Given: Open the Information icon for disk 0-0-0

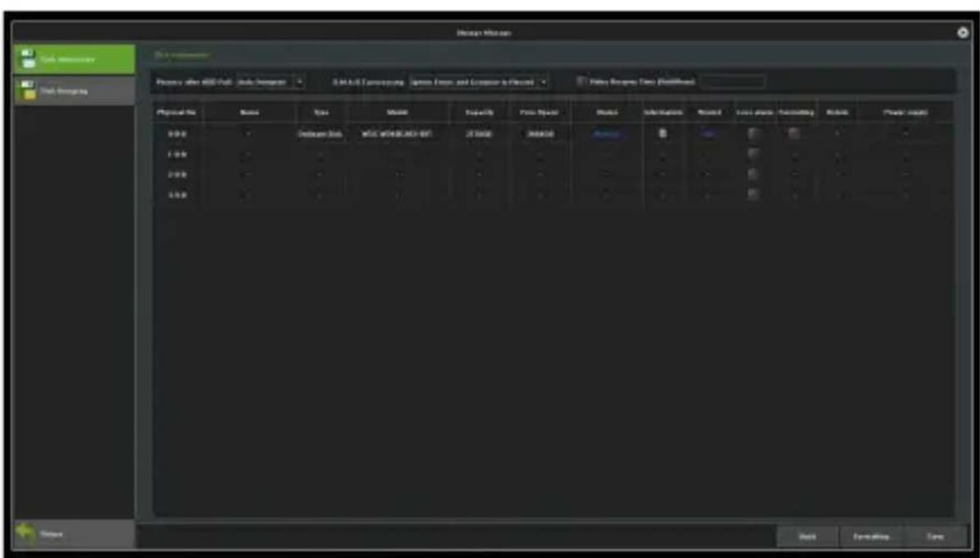Looking at the screenshot, I should tap(663, 133).
